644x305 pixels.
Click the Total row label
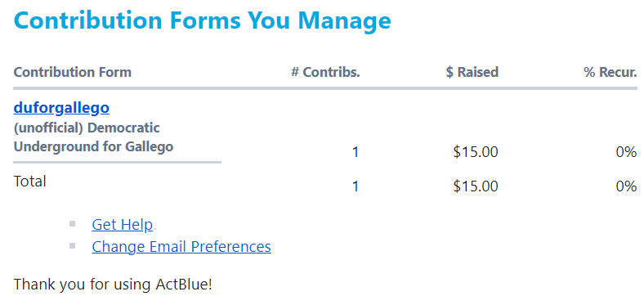pyautogui.click(x=30, y=182)
